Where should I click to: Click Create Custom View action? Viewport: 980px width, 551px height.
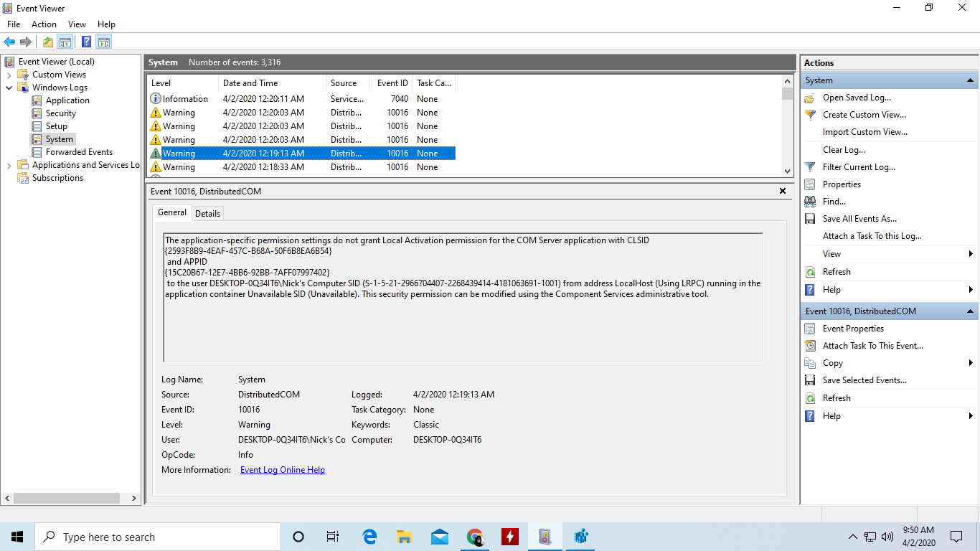point(864,115)
